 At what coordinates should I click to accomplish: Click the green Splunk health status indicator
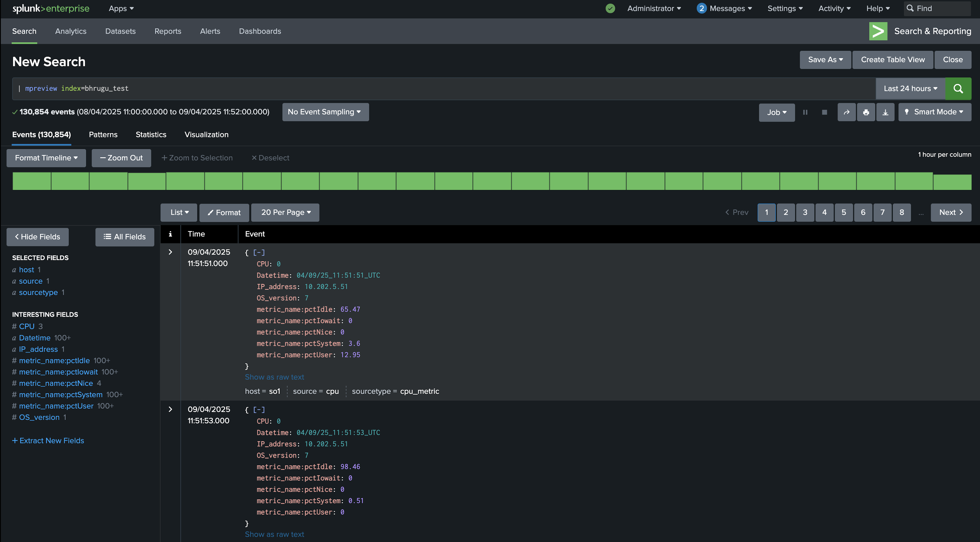(610, 8)
